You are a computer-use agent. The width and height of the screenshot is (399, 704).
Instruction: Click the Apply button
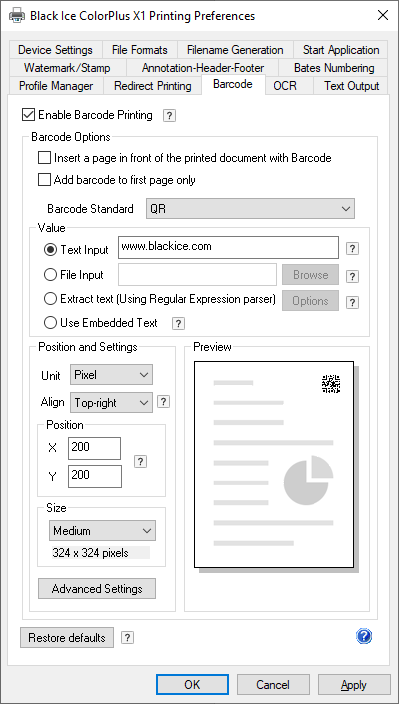point(354,685)
